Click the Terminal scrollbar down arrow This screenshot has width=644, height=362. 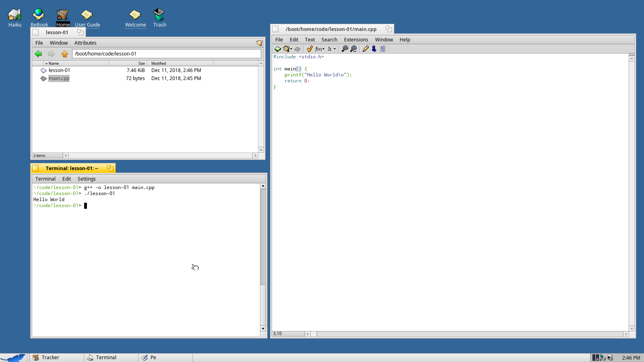point(263,328)
